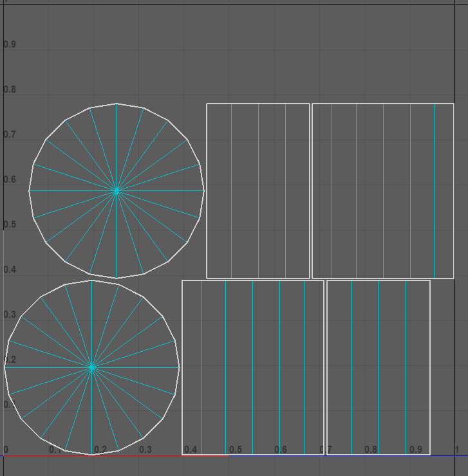Pick the topmost vertex of the lower circular shell

(x=92, y=280)
